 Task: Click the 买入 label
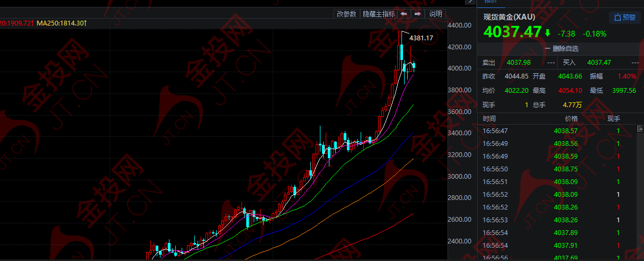click(569, 63)
